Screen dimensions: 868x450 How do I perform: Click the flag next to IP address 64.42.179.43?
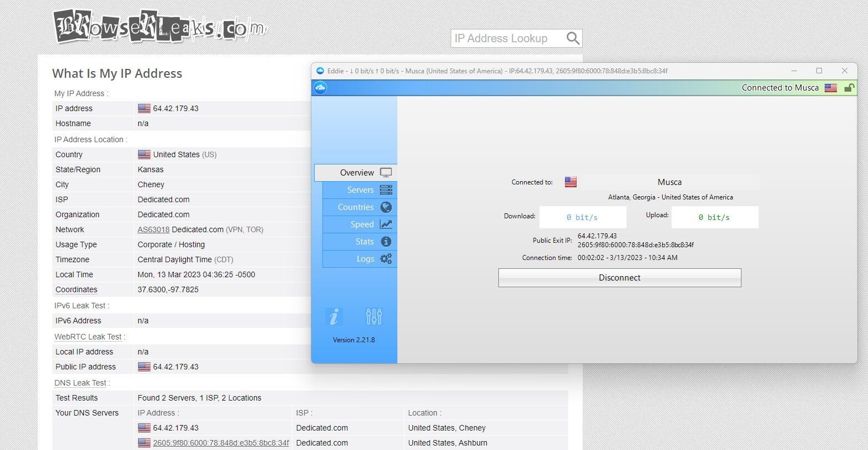tap(144, 108)
